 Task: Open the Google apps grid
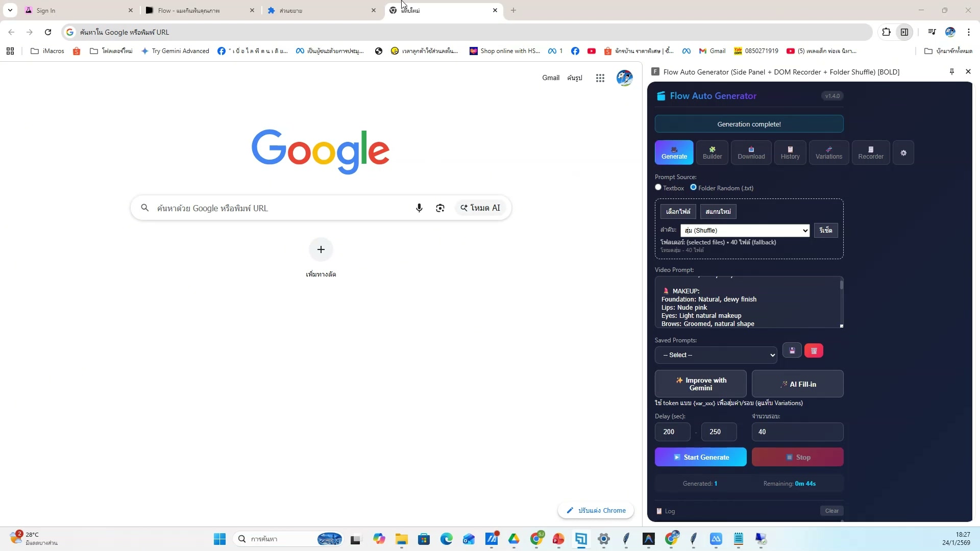pos(600,78)
